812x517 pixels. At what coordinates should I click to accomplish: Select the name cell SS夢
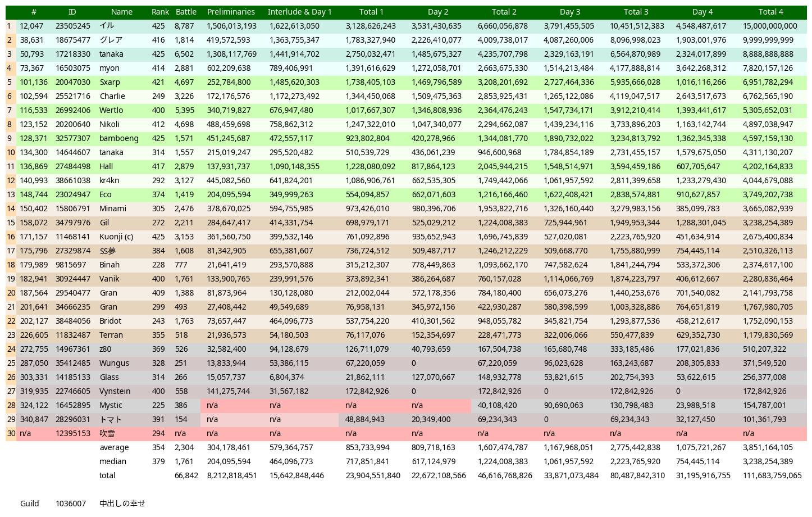(x=107, y=251)
